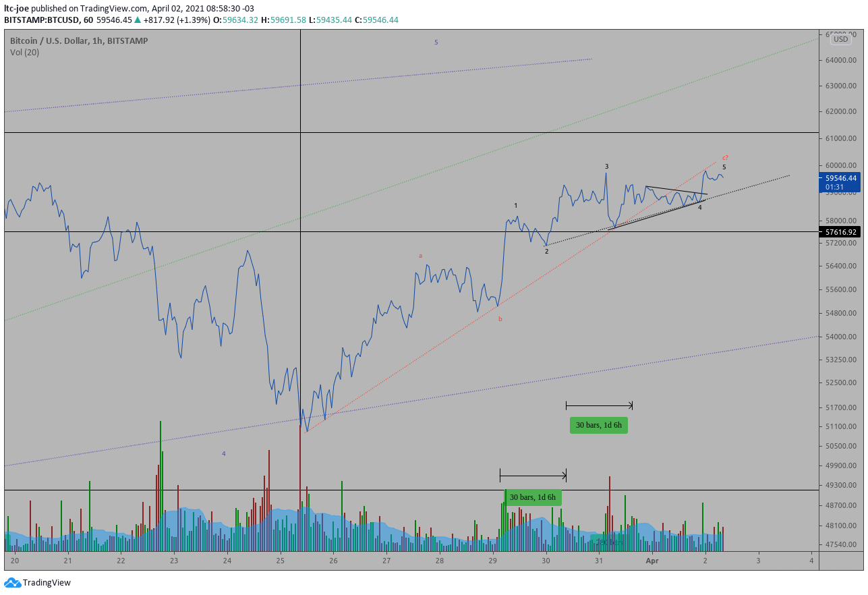Viewport: 868px width, 595px height.
Task: Click the 54000.00 price axis label
Action: [840, 337]
